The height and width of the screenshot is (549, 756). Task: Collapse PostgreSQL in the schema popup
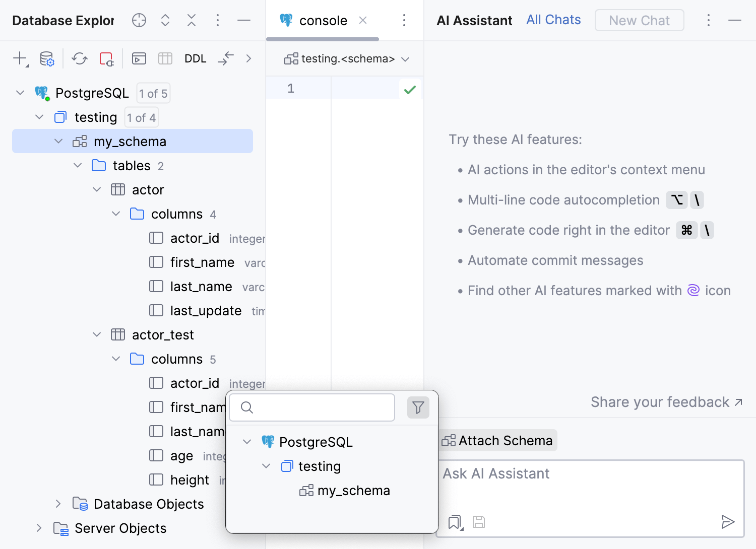[x=247, y=442]
